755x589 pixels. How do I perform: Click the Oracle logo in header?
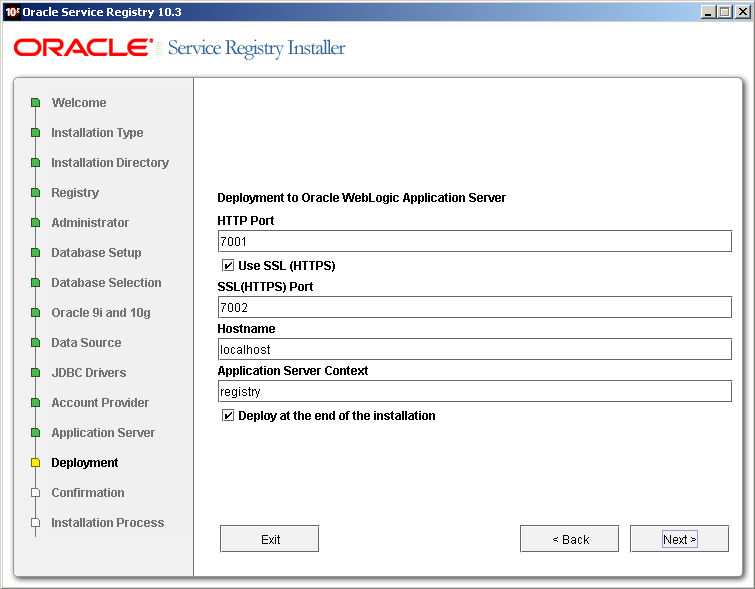point(83,48)
